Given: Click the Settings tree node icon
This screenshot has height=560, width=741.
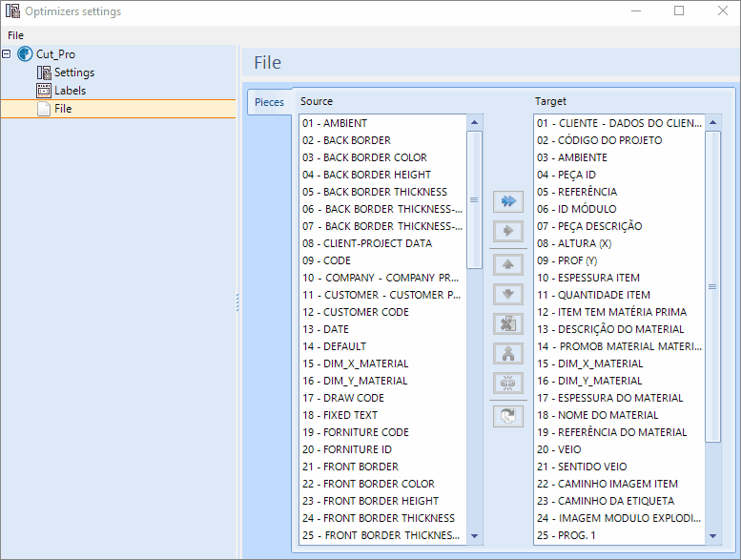Looking at the screenshot, I should point(44,73).
